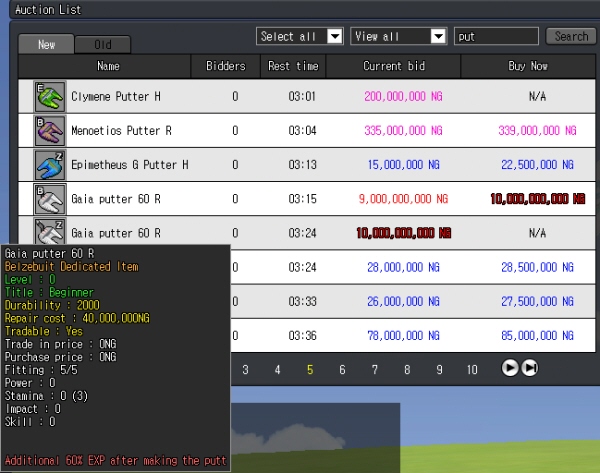The height and width of the screenshot is (473, 600).
Task: Click the 03:01 rest time cell
Action: pyautogui.click(x=302, y=96)
